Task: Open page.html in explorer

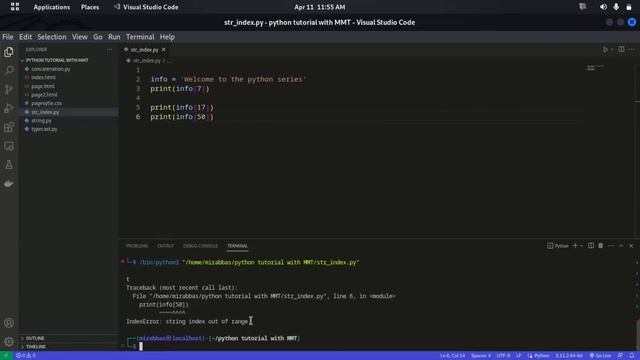Action: (43, 86)
